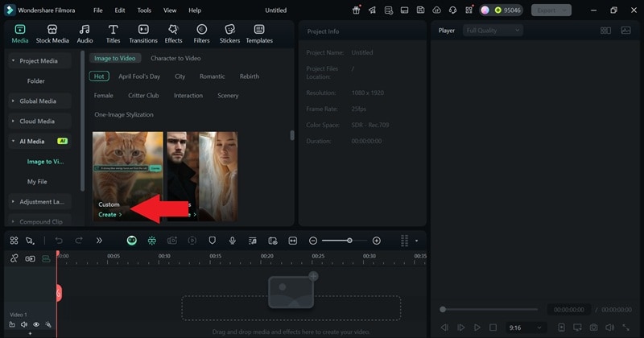This screenshot has width=644, height=338.
Task: Click the microphone voiceover icon
Action: coord(233,241)
